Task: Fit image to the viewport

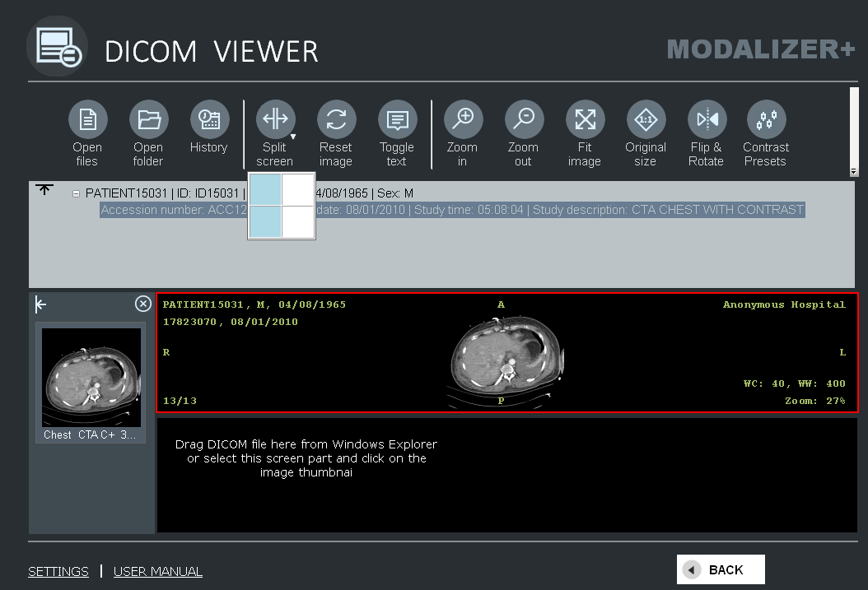Action: tap(585, 120)
